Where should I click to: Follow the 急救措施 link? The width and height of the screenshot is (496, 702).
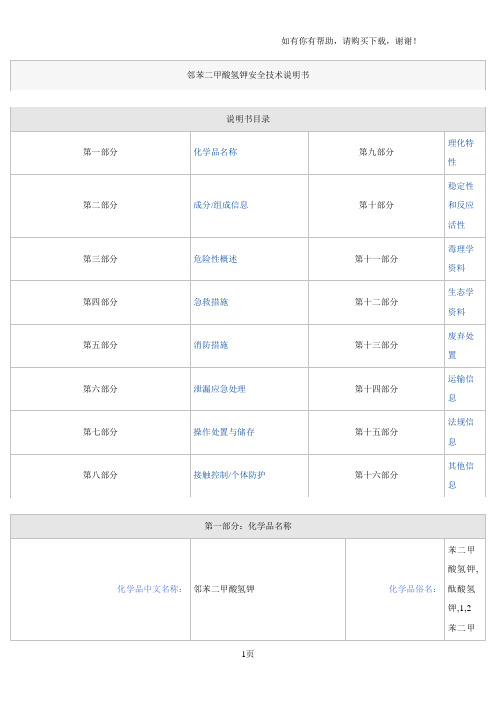(211, 302)
